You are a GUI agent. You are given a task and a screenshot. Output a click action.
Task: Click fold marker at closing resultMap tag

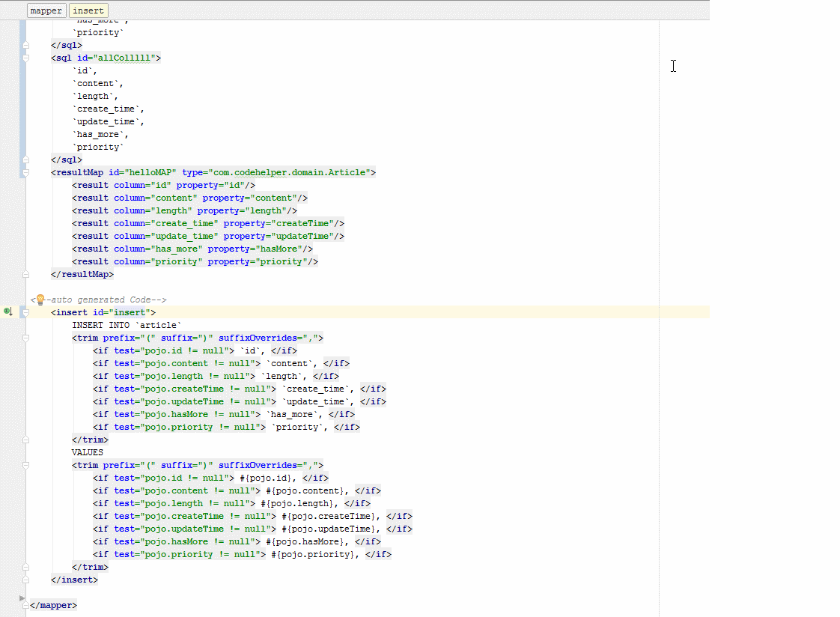(26, 274)
